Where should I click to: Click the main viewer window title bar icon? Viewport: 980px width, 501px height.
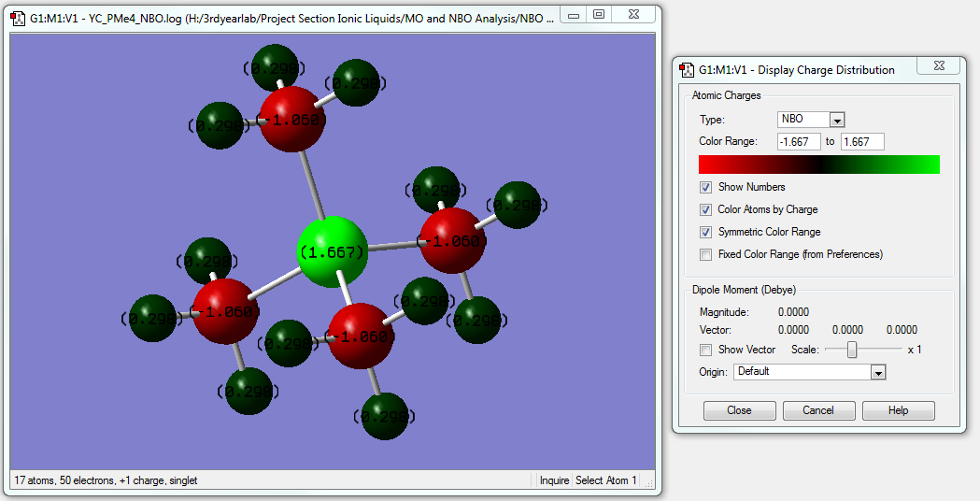[x=18, y=16]
